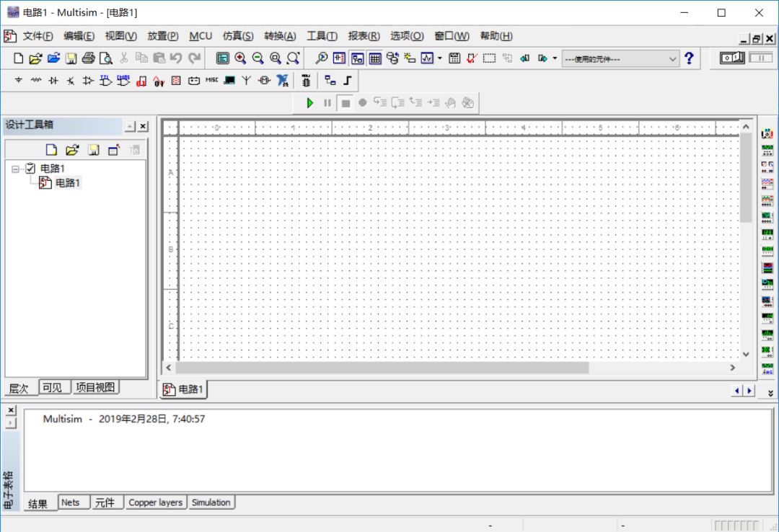Open the Grapher analysis tool
The height and width of the screenshot is (532, 779).
coord(427,58)
